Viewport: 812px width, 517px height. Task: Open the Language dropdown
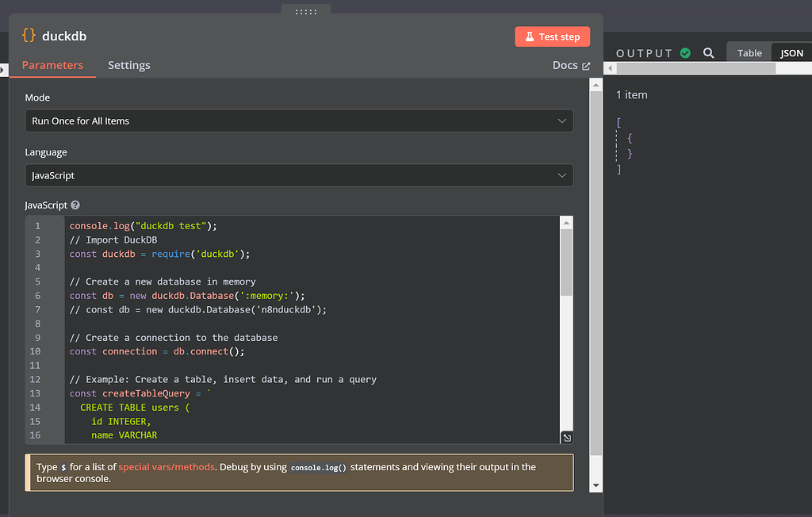coord(299,175)
